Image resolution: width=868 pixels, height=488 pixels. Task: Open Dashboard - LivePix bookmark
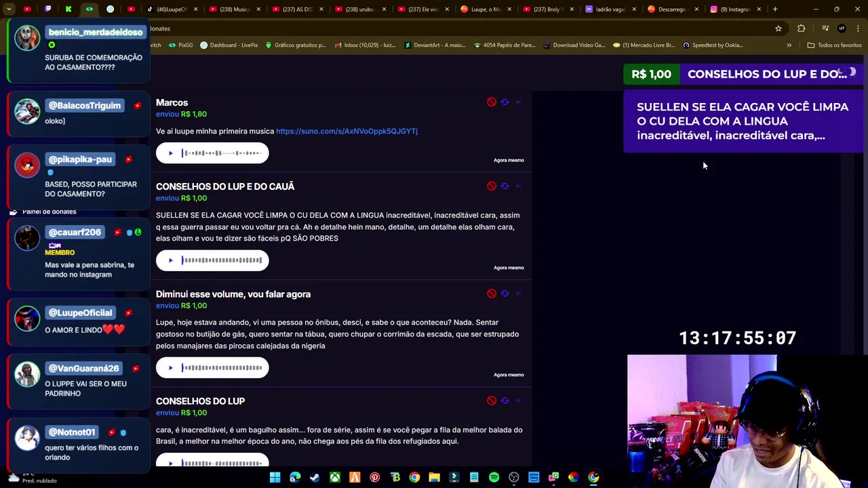229,45
